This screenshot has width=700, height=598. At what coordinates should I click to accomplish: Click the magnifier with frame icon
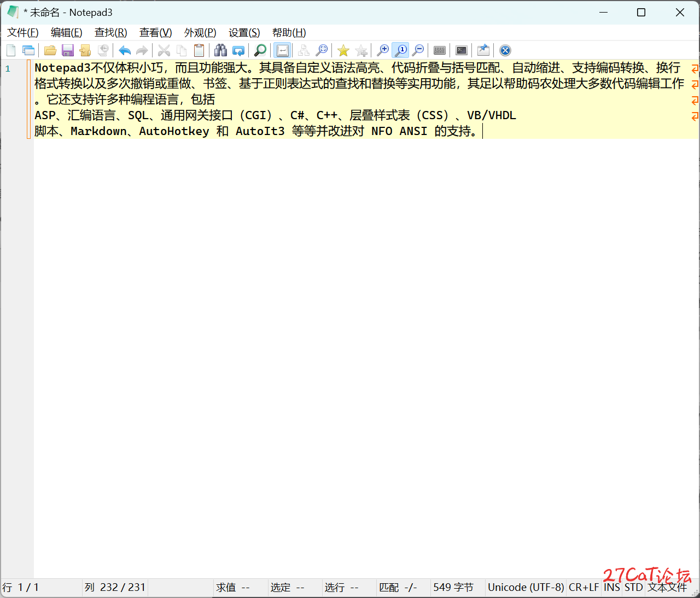[322, 51]
